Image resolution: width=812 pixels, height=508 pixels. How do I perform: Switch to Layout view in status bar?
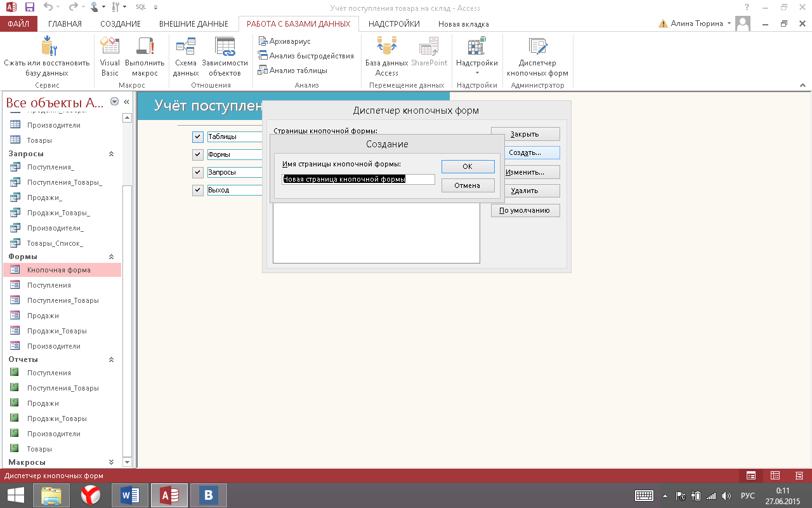pyautogui.click(x=775, y=475)
